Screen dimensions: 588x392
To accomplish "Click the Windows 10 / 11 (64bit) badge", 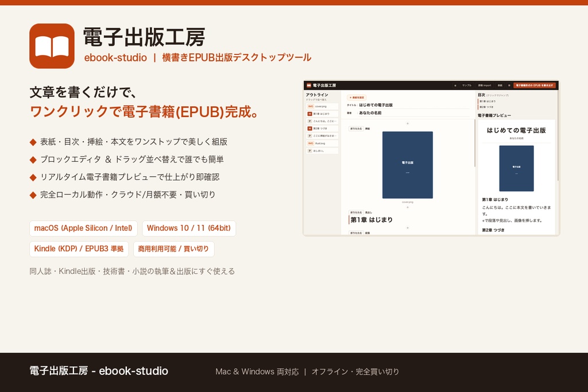I will click(188, 228).
